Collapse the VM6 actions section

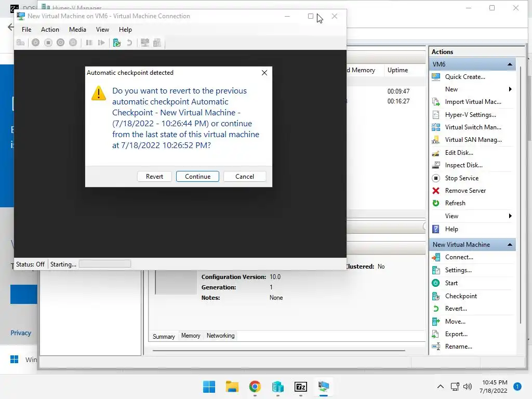coord(510,64)
